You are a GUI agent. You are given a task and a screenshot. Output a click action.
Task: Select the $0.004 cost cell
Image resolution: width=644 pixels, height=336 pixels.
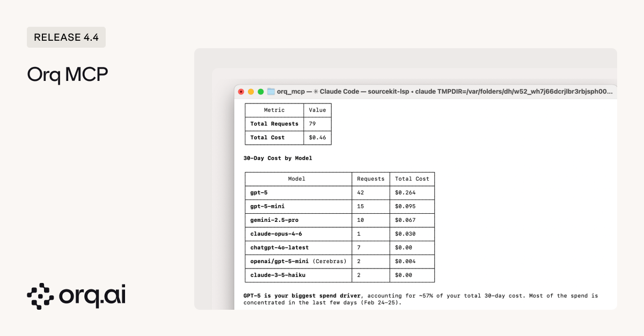click(x=412, y=262)
